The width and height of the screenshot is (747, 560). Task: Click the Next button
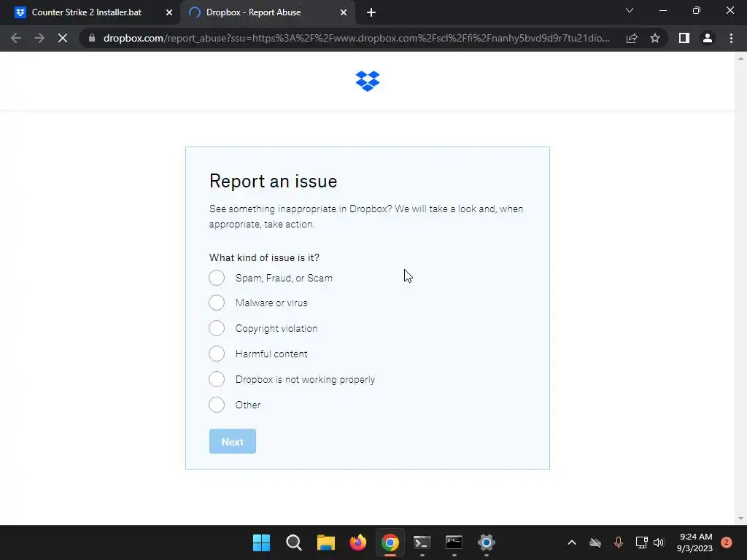click(x=233, y=441)
